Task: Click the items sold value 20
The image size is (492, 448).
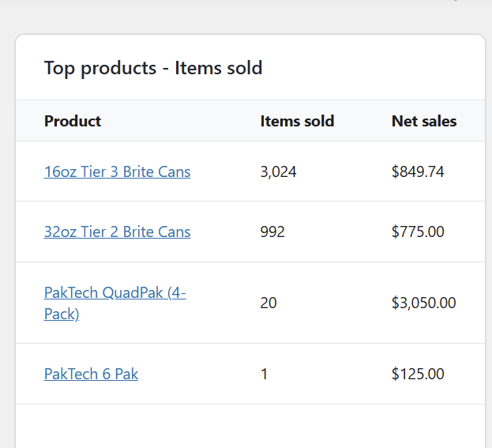Action: [x=269, y=303]
